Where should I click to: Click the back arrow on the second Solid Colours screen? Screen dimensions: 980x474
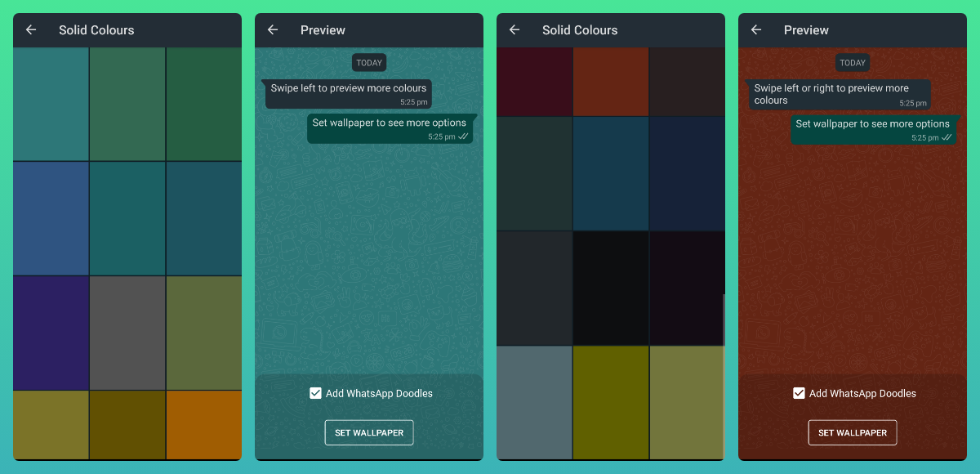point(514,30)
